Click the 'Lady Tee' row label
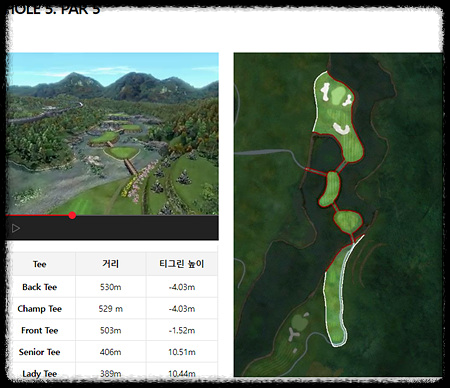Viewport: 450px width, 388px height. tap(40, 374)
